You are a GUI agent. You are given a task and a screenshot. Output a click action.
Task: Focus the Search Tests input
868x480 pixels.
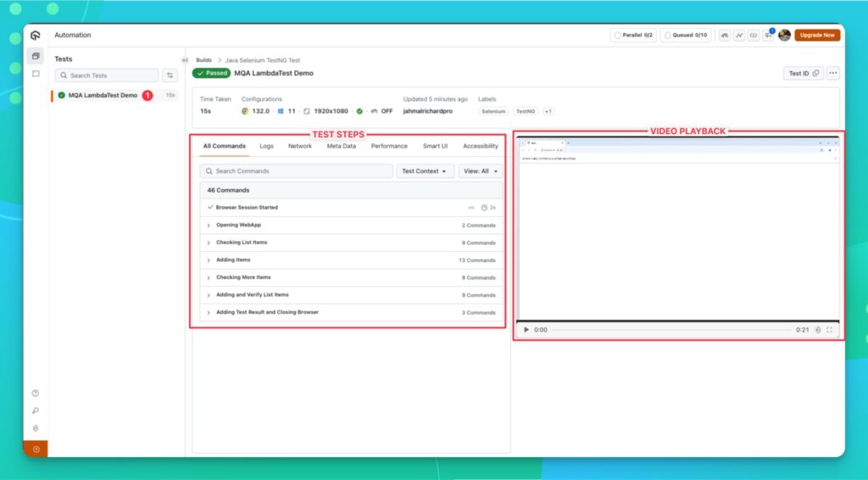(x=107, y=75)
